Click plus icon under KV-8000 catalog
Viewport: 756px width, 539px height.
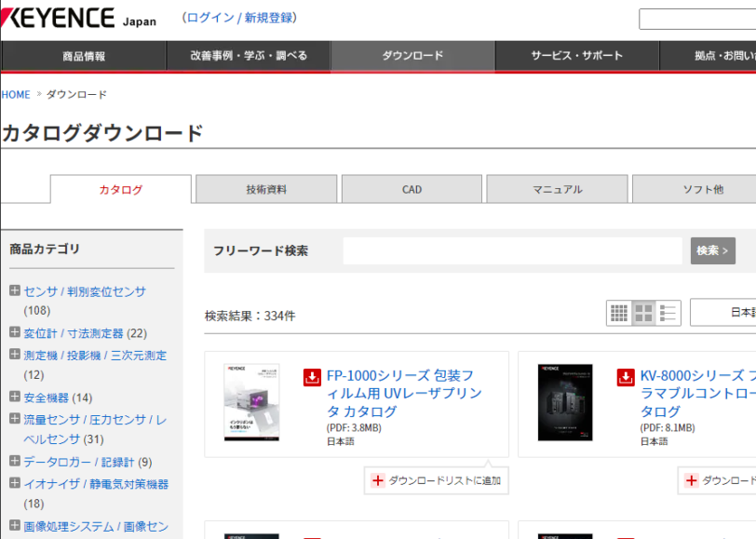point(691,480)
